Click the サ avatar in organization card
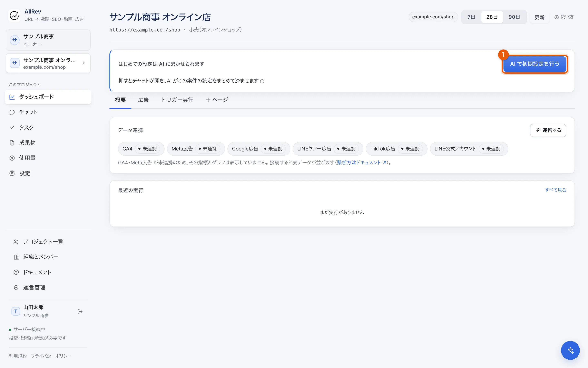This screenshot has height=368, width=588. 14,40
